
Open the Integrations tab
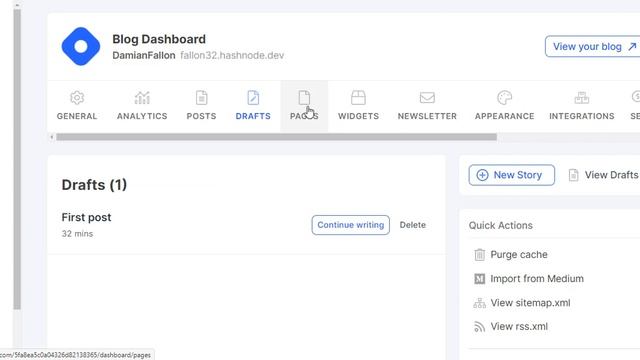[x=582, y=106]
